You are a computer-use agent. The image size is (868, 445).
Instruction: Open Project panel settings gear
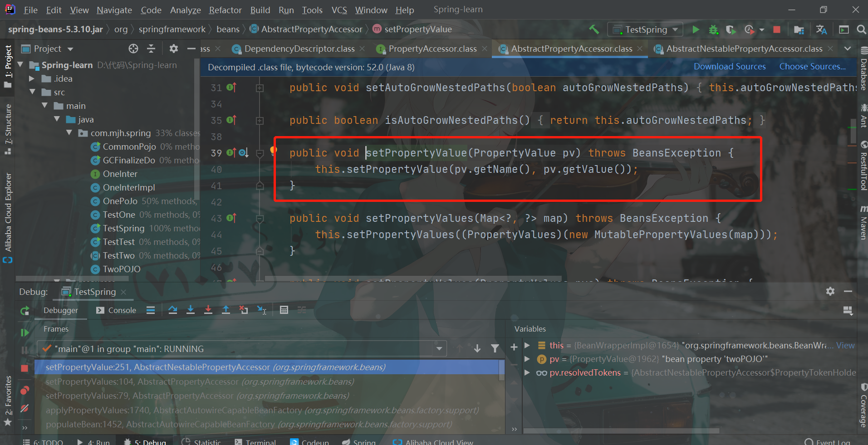(x=173, y=49)
